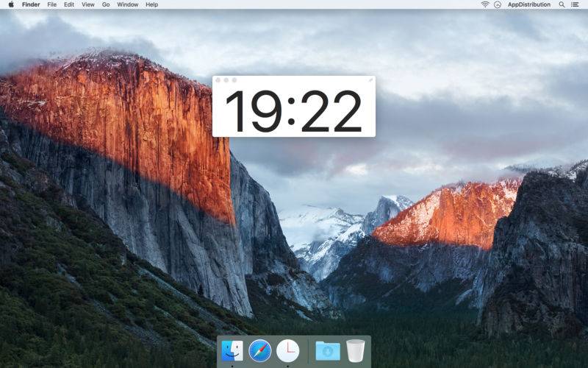Open the Finder menu

pyautogui.click(x=31, y=4)
